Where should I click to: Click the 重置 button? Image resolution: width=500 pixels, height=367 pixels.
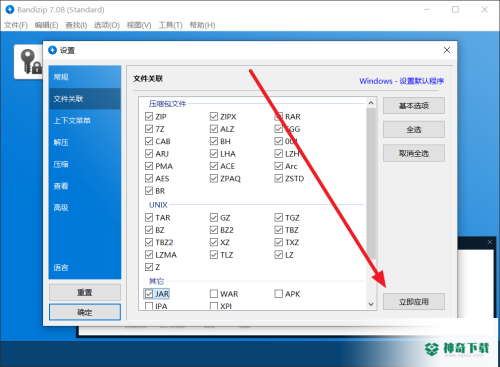pyautogui.click(x=85, y=292)
